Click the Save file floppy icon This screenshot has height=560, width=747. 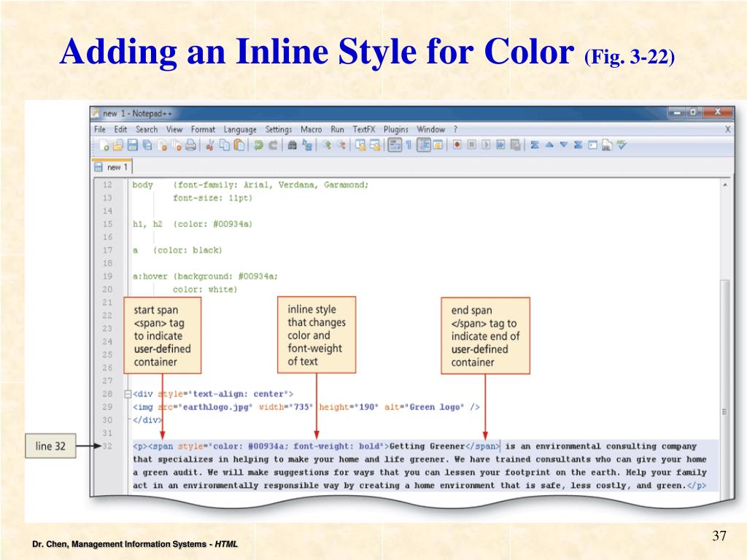132,144
